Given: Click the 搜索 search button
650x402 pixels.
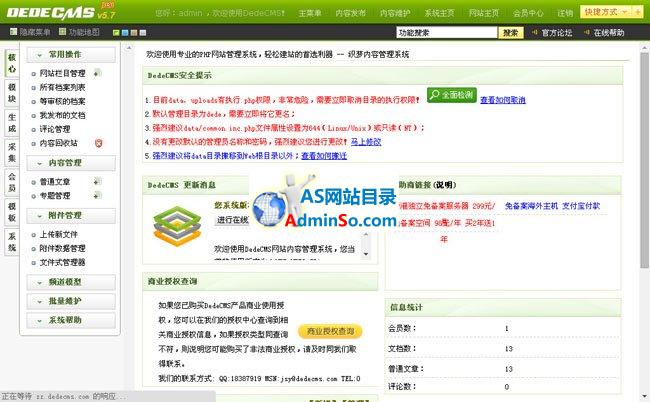Looking at the screenshot, I should tap(511, 33).
